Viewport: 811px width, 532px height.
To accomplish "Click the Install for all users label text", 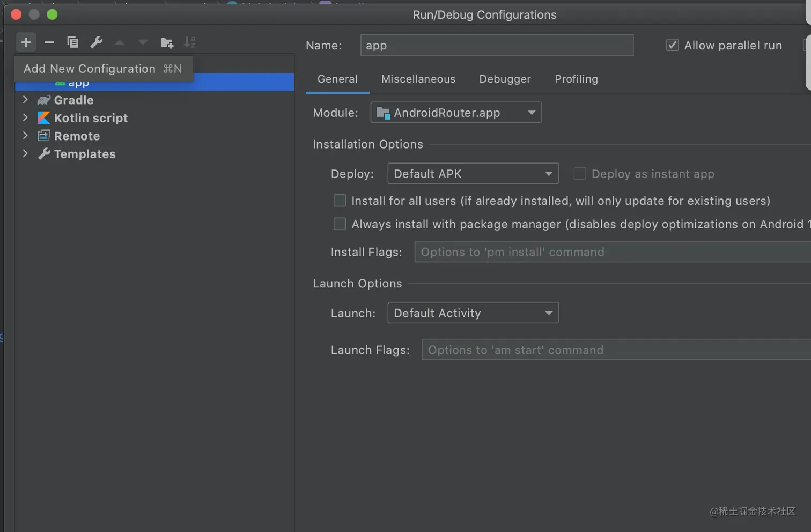I will pyautogui.click(x=561, y=201).
